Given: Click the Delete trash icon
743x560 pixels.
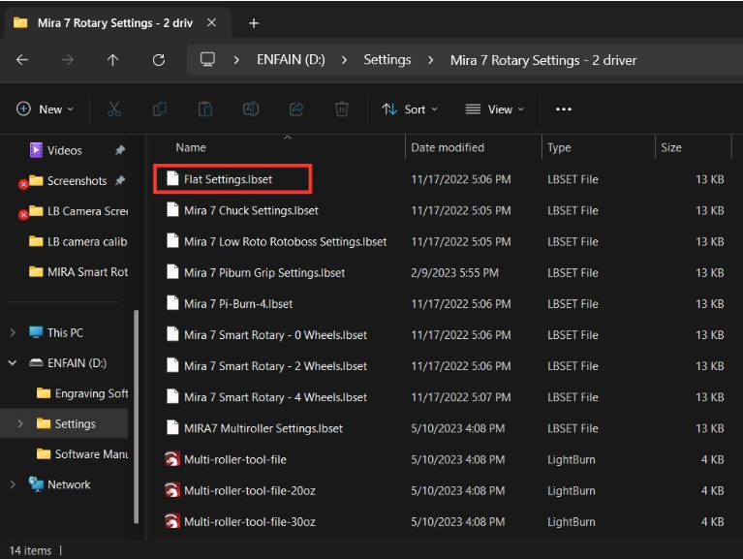Looking at the screenshot, I should pos(342,109).
